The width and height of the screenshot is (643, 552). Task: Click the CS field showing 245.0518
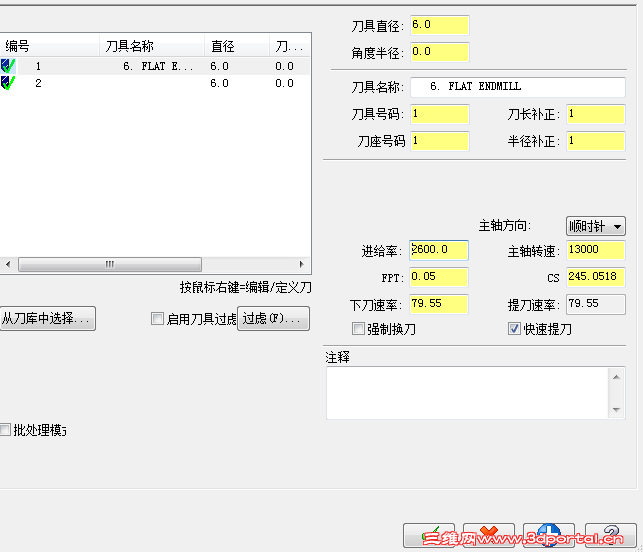[x=595, y=277]
